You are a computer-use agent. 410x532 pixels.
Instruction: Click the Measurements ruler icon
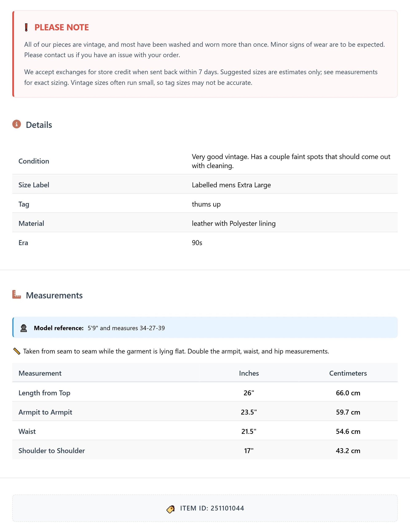17,294
